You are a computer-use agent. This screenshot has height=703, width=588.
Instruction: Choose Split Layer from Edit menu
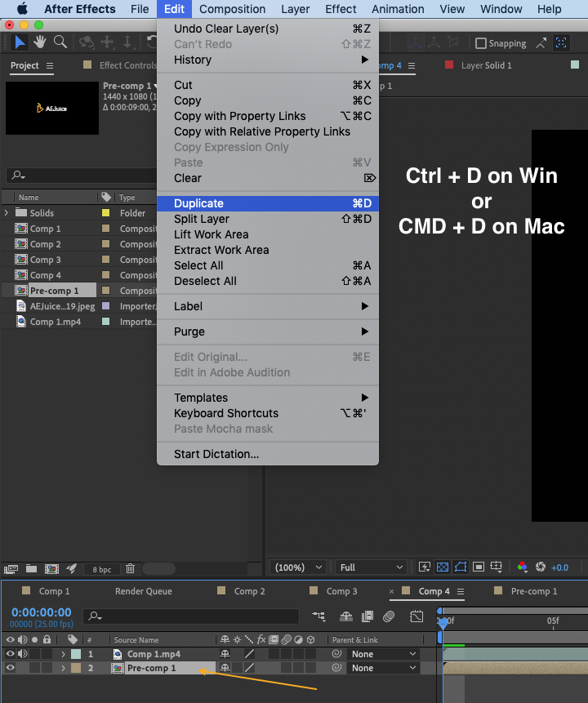[268, 219]
